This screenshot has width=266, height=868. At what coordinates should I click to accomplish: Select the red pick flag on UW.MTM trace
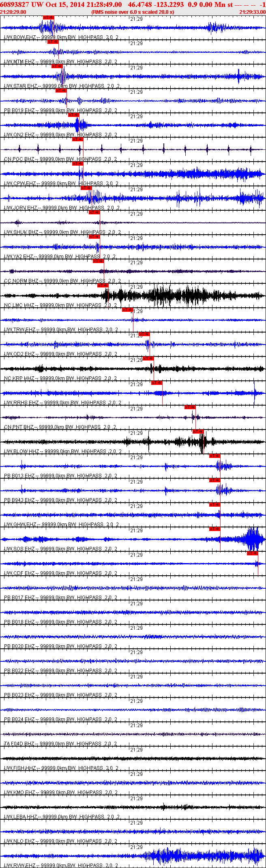pyautogui.click(x=53, y=42)
